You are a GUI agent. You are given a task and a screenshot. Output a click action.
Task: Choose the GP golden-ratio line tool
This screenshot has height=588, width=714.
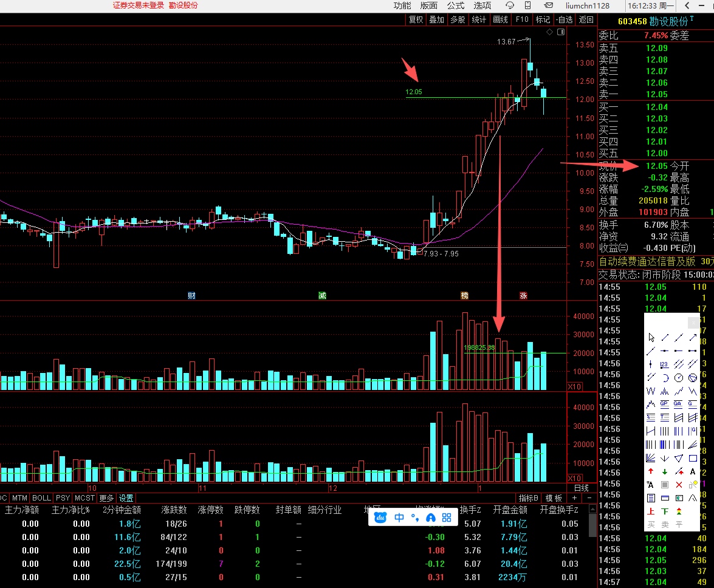pos(664,405)
